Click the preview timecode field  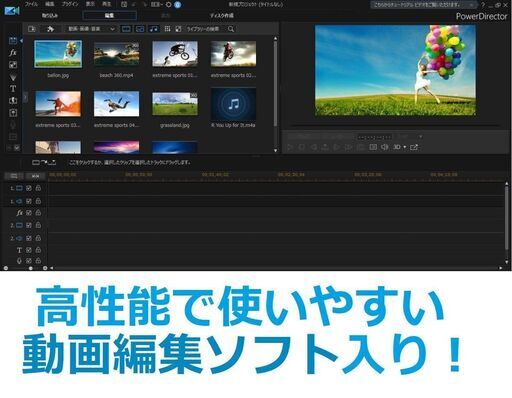pos(375,137)
